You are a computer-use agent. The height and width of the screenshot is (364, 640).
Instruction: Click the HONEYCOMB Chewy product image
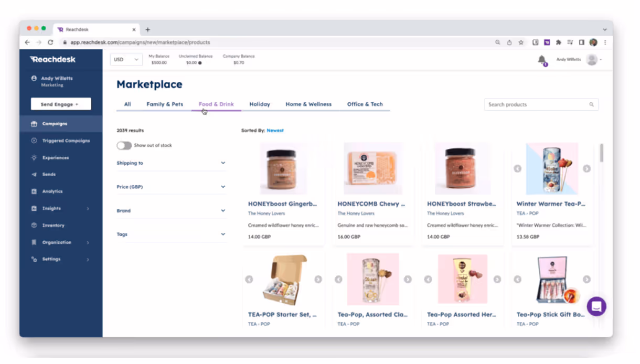click(374, 168)
